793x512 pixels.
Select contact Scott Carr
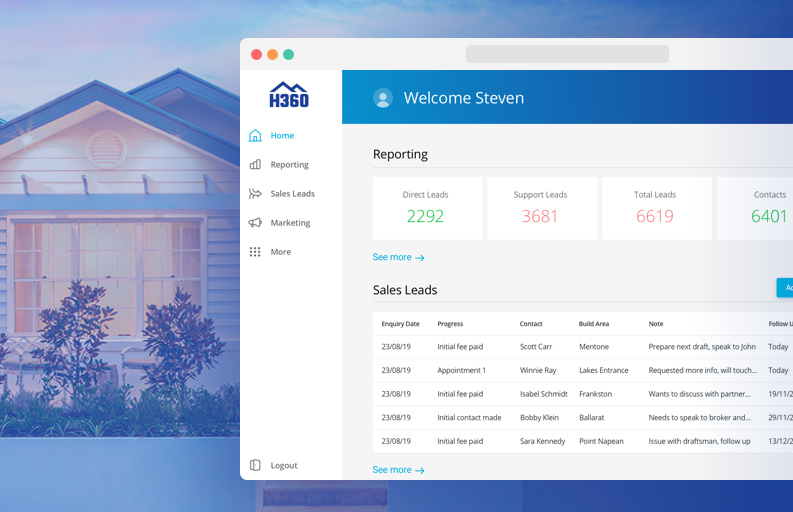coord(536,347)
